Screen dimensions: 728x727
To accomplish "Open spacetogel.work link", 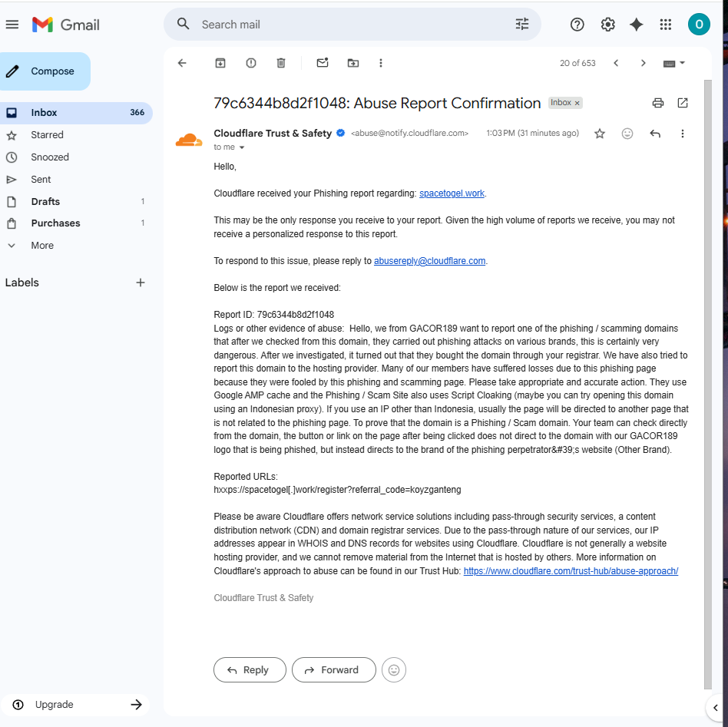I will pos(452,193).
